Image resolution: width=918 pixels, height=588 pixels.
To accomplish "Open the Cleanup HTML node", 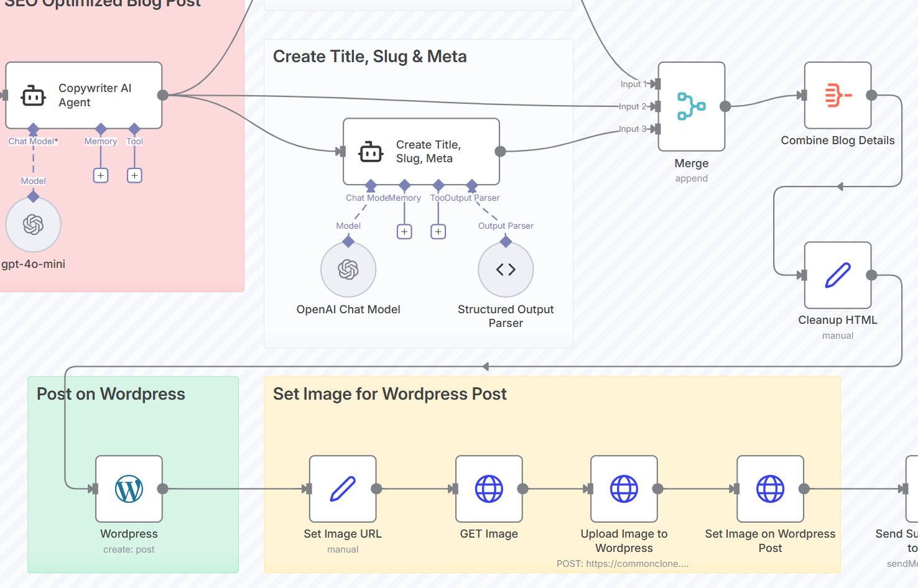I will point(837,275).
